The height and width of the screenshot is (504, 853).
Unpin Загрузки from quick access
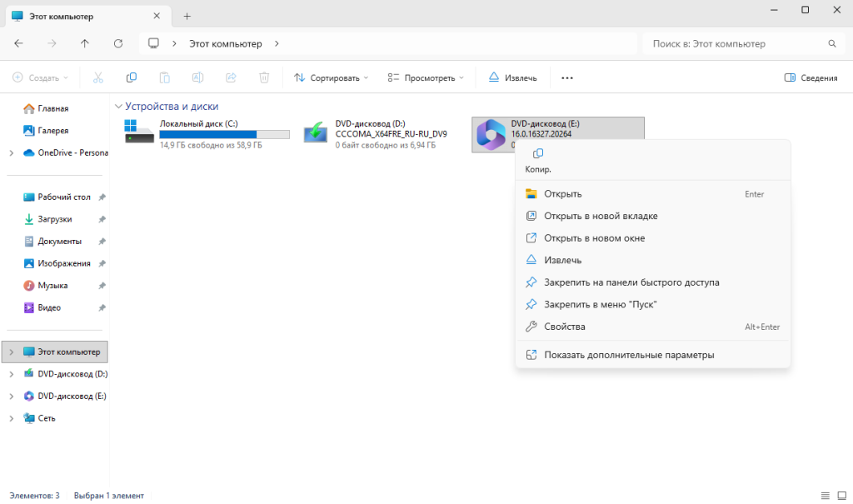pyautogui.click(x=102, y=219)
